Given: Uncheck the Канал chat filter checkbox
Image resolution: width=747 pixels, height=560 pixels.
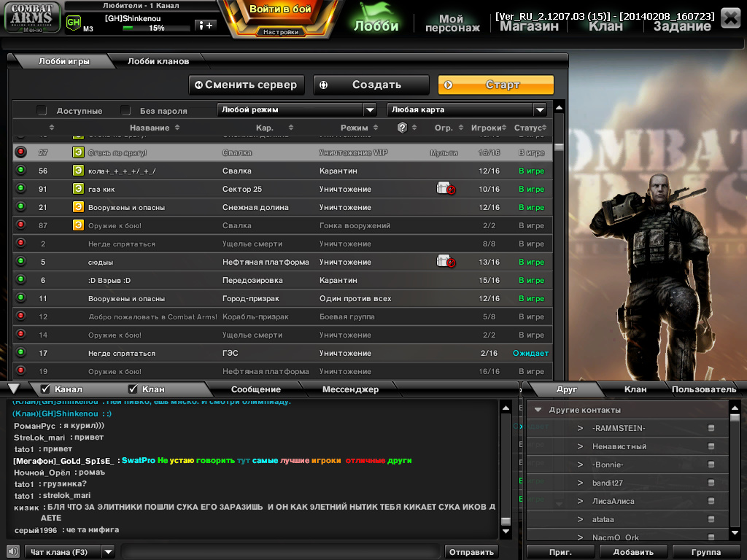Looking at the screenshot, I should point(45,389).
